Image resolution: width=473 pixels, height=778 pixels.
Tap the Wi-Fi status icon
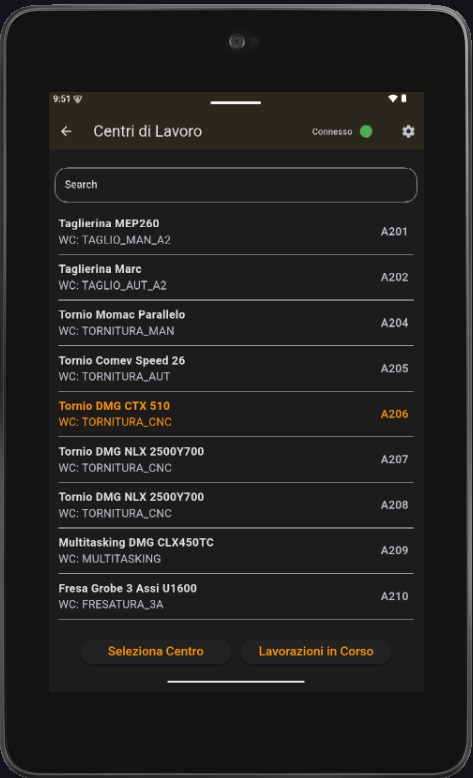coord(393,99)
